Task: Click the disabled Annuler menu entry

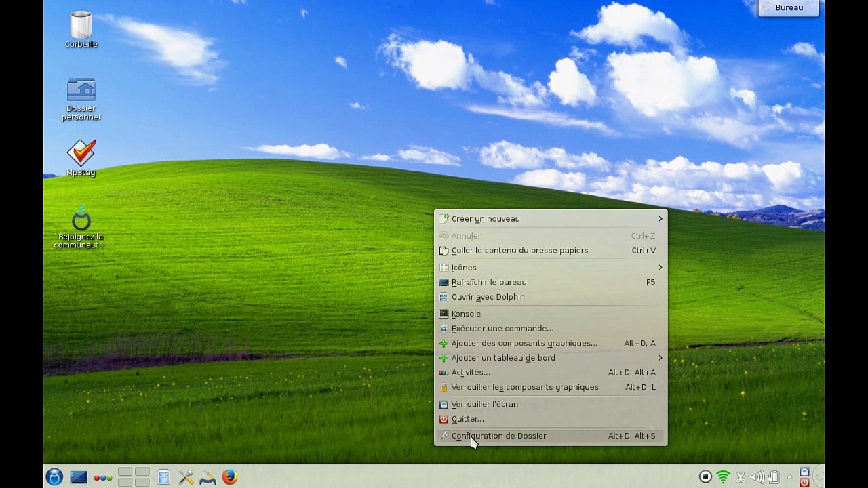Action: [x=550, y=236]
